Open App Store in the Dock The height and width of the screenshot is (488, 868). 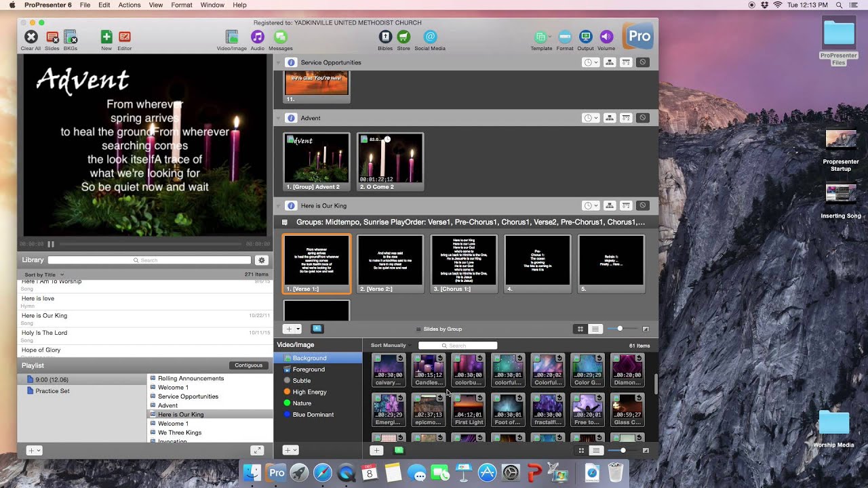[488, 472]
